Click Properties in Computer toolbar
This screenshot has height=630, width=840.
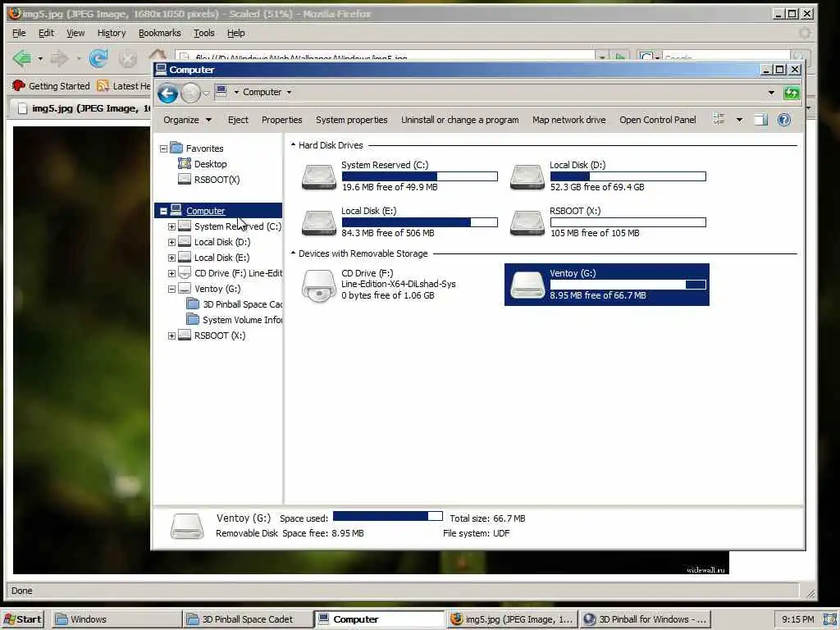coord(282,120)
